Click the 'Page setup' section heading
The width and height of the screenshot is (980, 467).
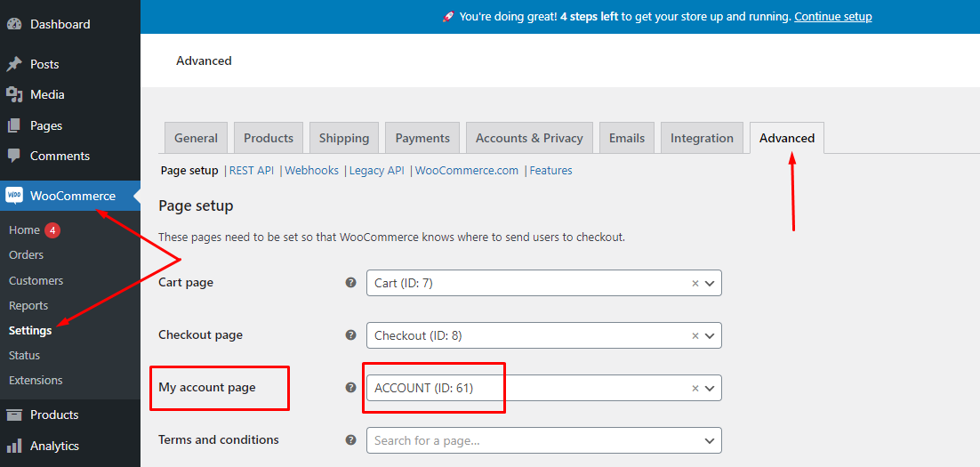pyautogui.click(x=197, y=205)
